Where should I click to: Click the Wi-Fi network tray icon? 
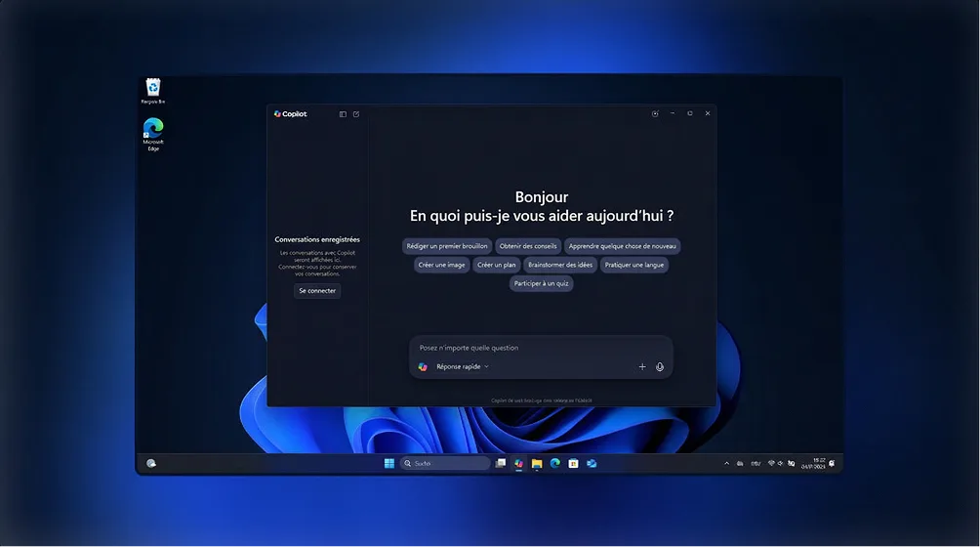(x=771, y=464)
